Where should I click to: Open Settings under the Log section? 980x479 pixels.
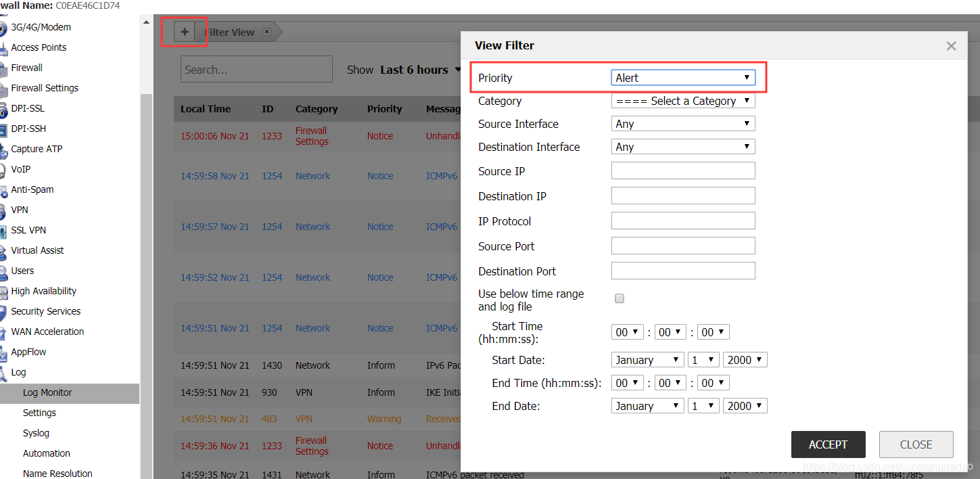[x=39, y=413]
